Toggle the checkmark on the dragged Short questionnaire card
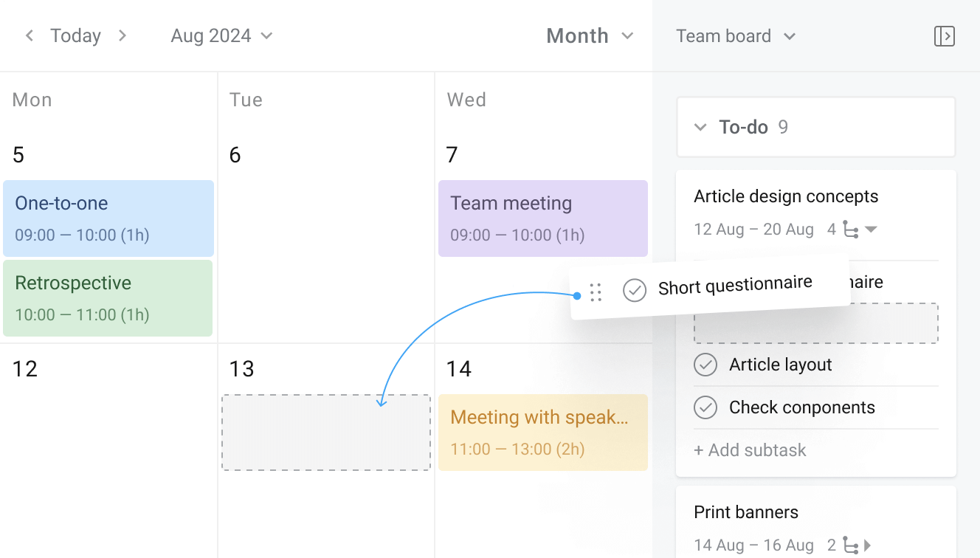Image resolution: width=980 pixels, height=558 pixels. coord(634,291)
